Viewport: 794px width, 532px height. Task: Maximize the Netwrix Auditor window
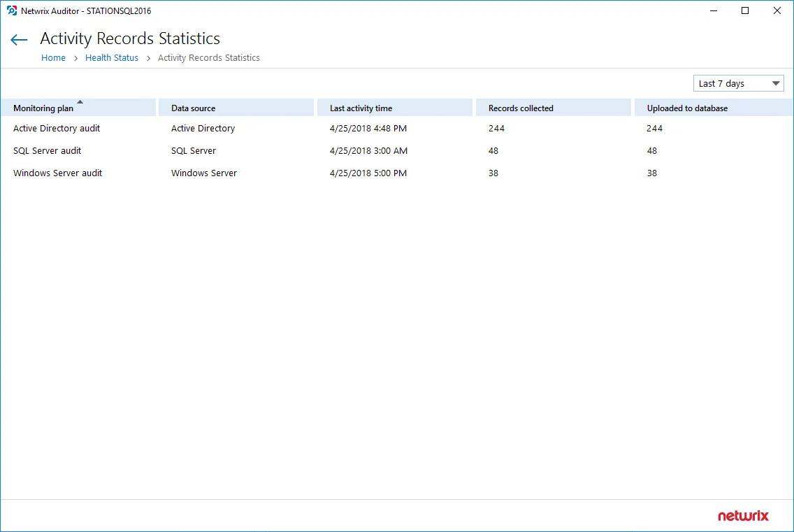click(745, 10)
